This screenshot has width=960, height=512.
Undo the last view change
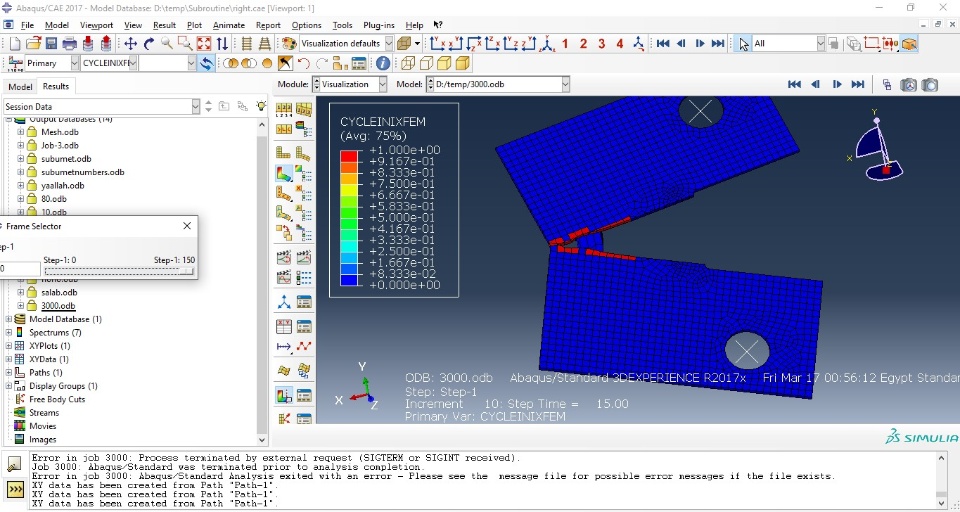[x=304, y=63]
